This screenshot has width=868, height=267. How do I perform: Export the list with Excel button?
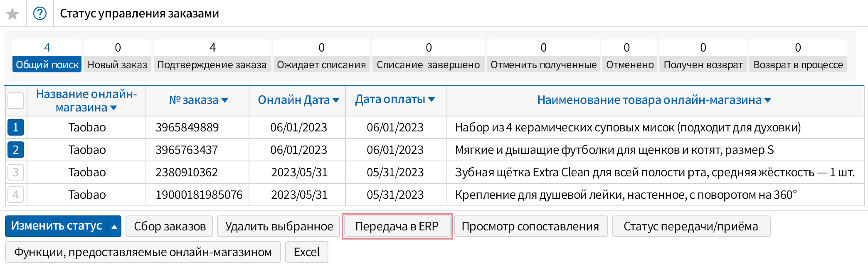click(x=307, y=252)
